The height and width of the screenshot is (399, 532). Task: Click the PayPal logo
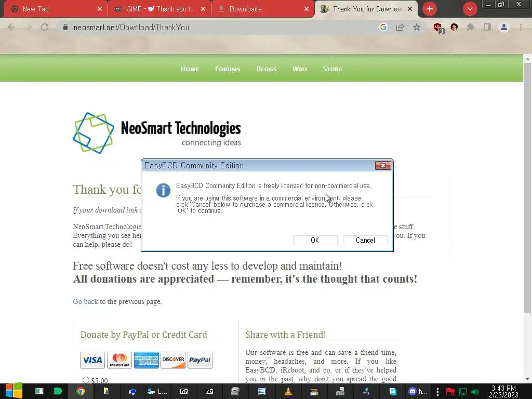pos(200,360)
